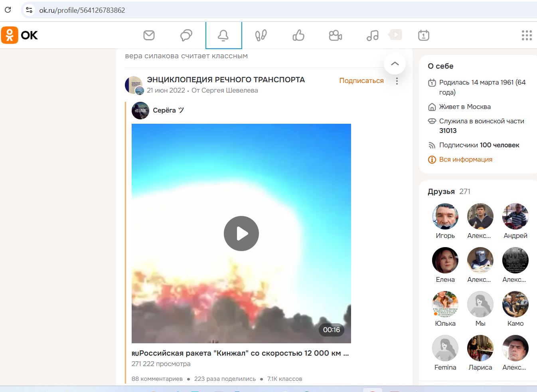Open the calendar events icon
This screenshot has height=392, width=537.
[x=423, y=36]
